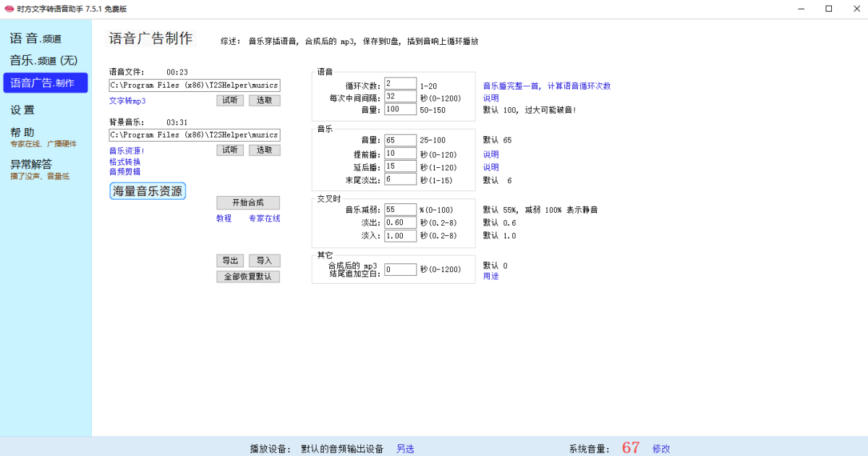Start synthesis with 开始合成

(247, 203)
